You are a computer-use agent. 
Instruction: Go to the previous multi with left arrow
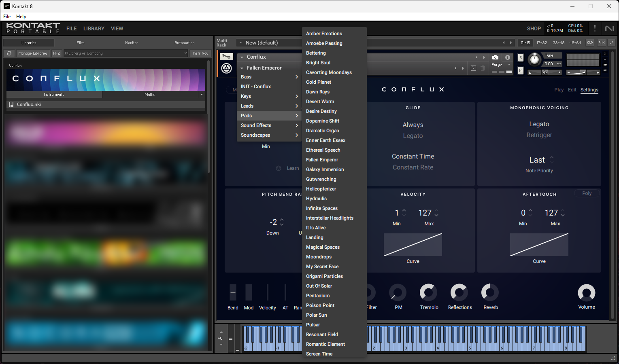pos(504,42)
